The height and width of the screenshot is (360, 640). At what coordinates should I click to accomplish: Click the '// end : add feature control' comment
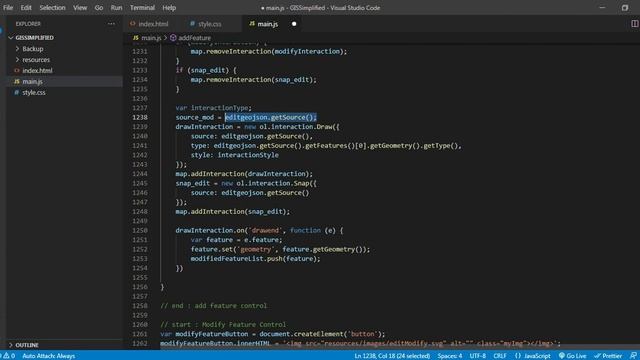(x=213, y=306)
